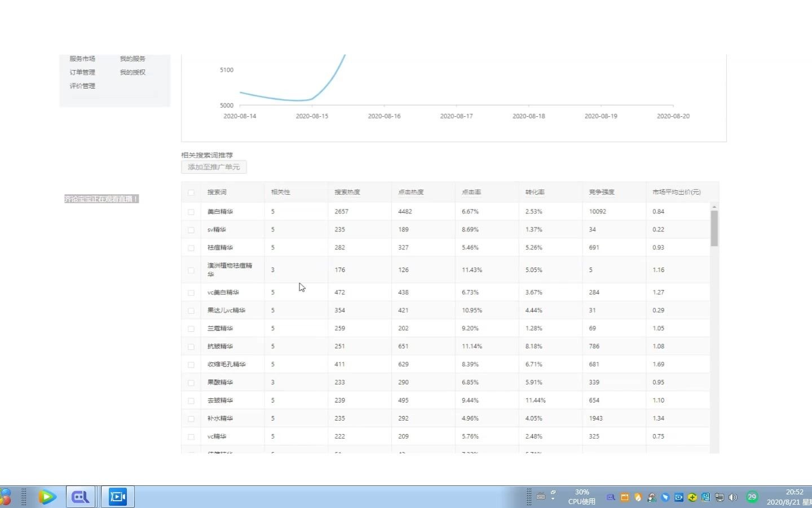This screenshot has height=508, width=812.
Task: Click conversion rate value 11.44%
Action: 536,401
